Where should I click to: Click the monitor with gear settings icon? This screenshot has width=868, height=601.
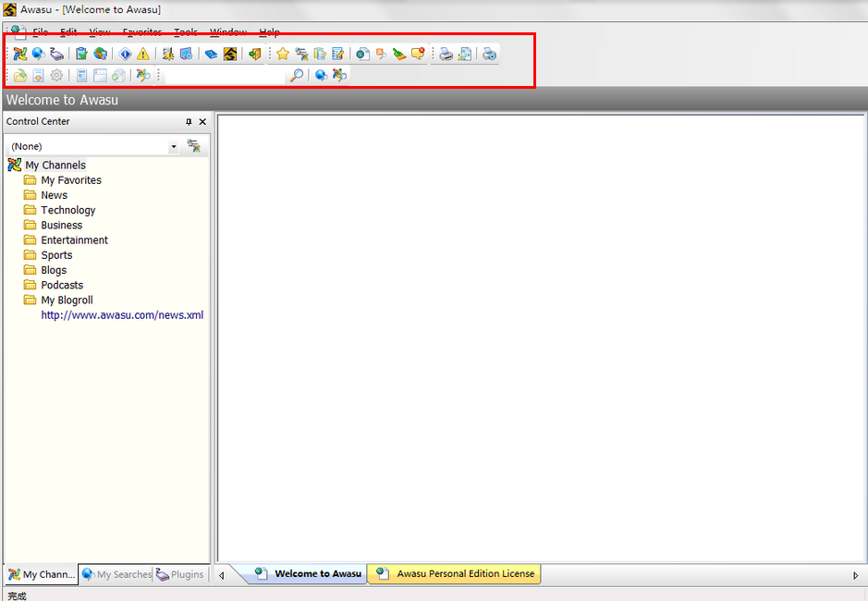(x=187, y=54)
